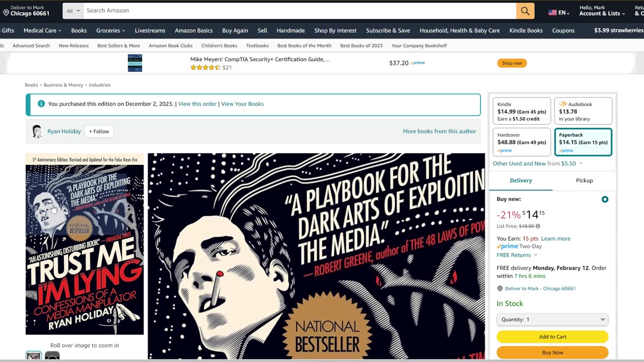Open More books from this author
Image resolution: width=644 pixels, height=362 pixels.
tap(439, 131)
